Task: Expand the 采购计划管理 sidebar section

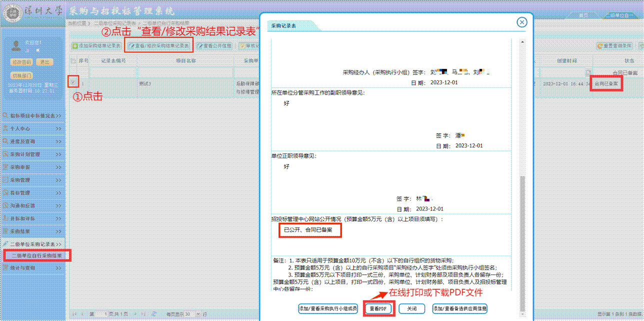Action: coord(32,154)
